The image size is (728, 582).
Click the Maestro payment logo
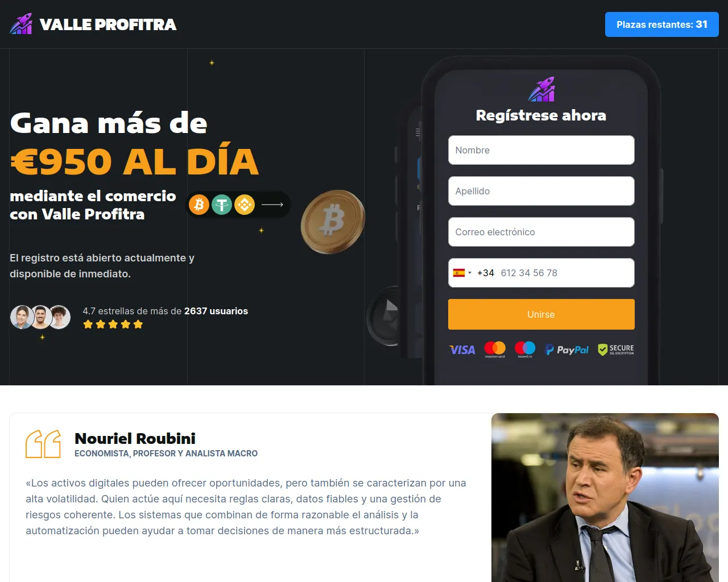[x=525, y=349]
